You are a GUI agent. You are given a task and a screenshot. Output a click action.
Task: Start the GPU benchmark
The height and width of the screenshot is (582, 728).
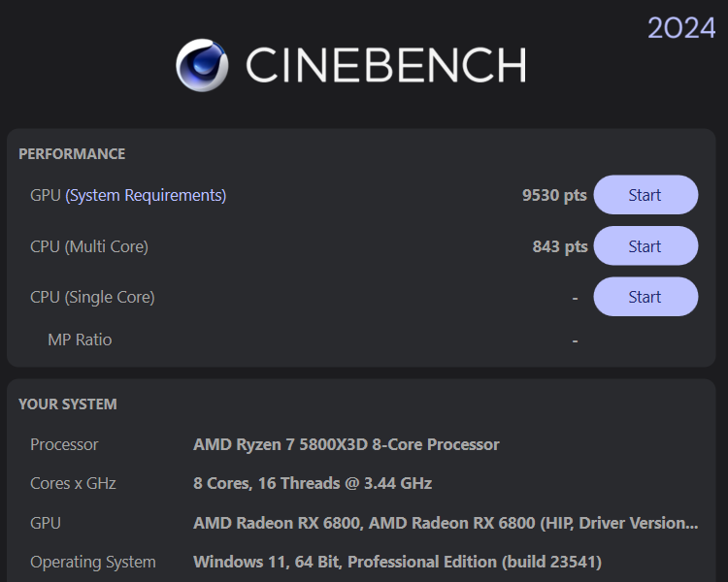click(x=645, y=195)
